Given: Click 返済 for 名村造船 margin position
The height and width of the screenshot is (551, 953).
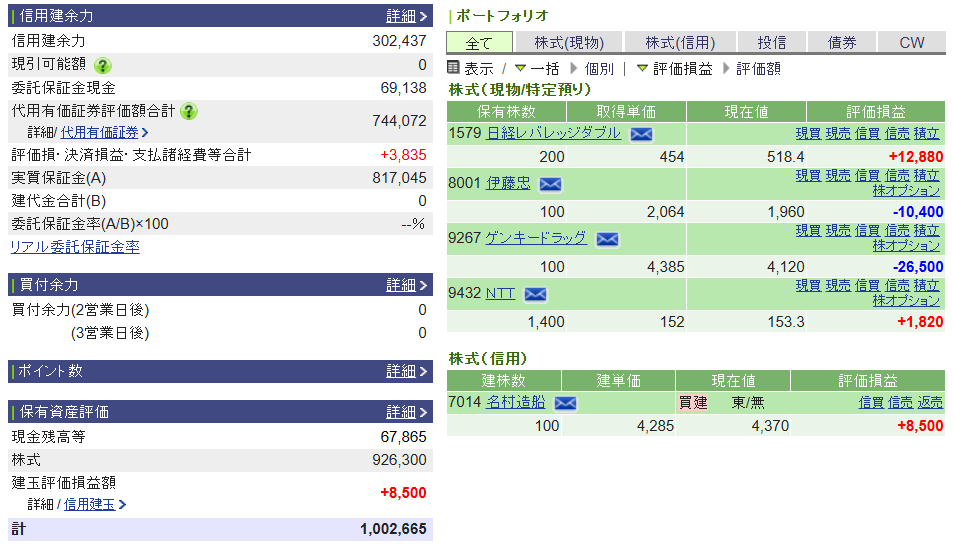Looking at the screenshot, I should pyautogui.click(x=930, y=402).
